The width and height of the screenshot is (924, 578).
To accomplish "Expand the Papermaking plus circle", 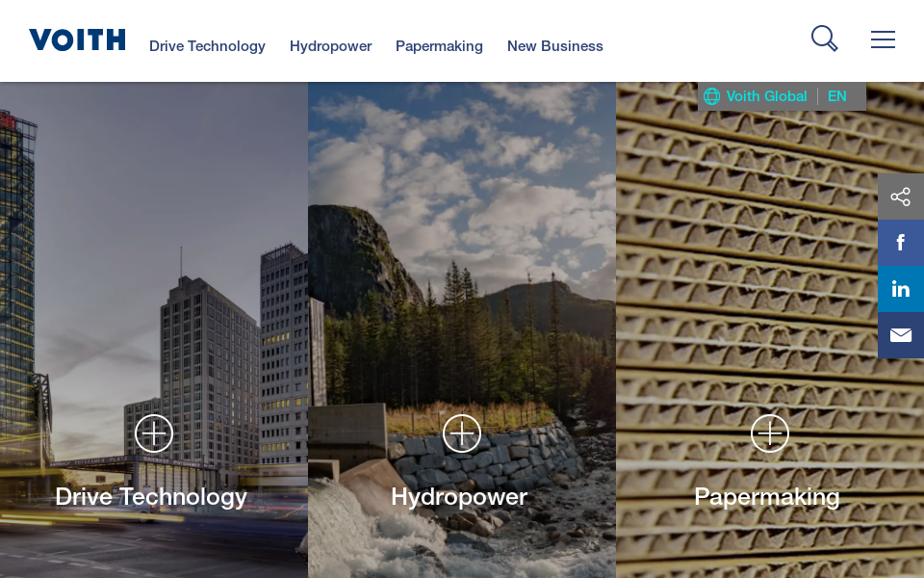I will pos(770,433).
